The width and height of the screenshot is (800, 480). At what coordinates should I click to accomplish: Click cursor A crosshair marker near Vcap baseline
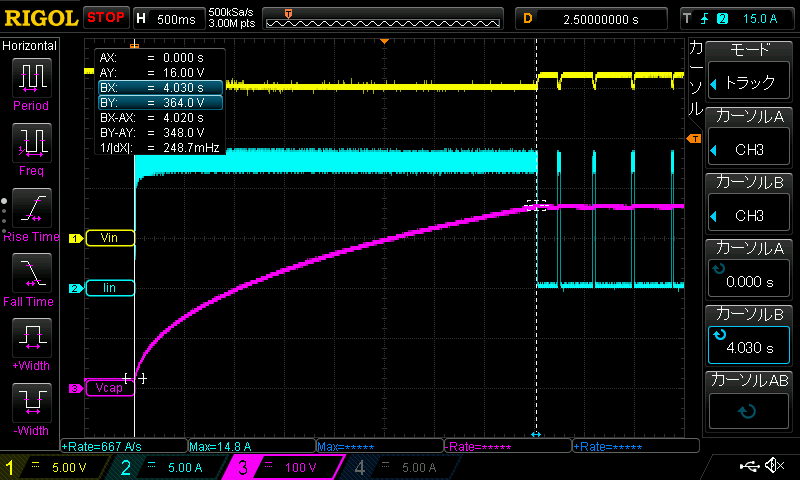[x=135, y=378]
